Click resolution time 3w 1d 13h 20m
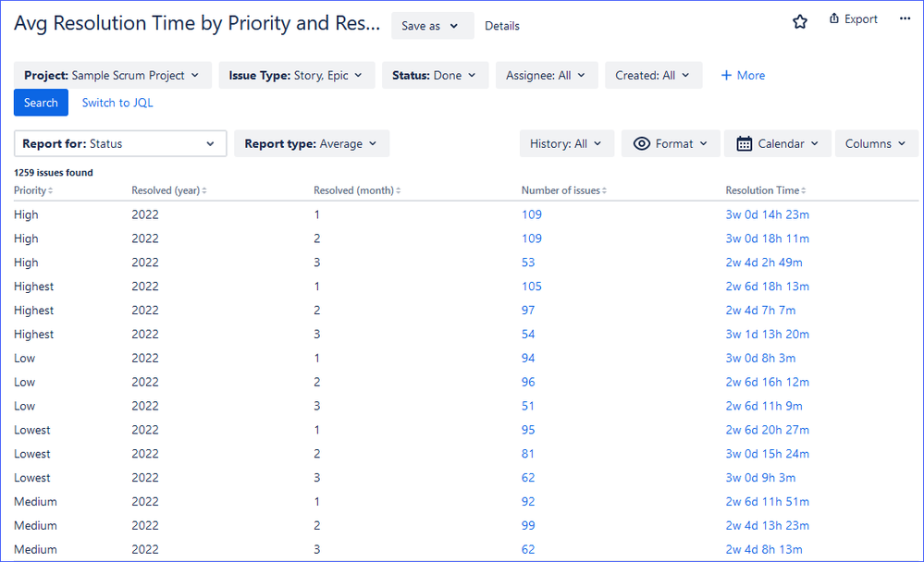Image resolution: width=924 pixels, height=562 pixels. pos(768,334)
